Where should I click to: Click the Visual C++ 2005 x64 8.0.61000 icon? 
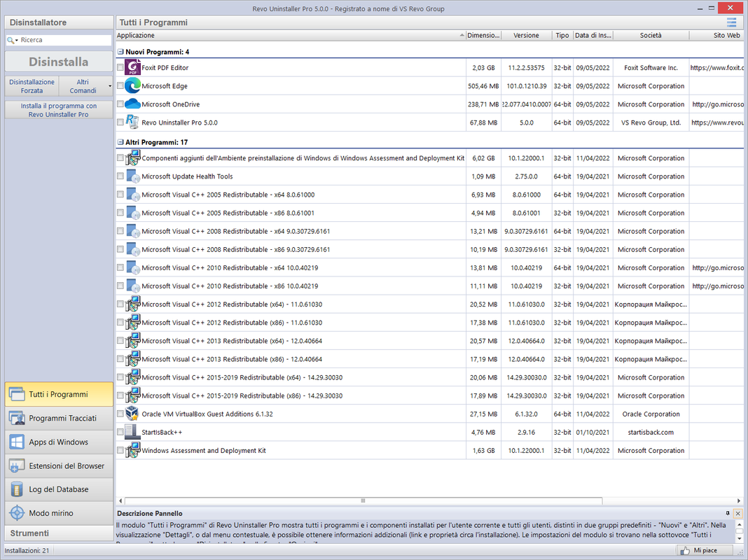pos(133,195)
